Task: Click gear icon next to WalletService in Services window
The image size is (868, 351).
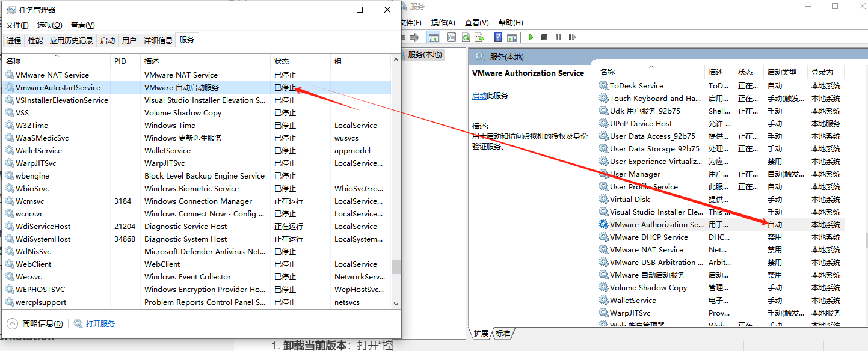Action: pyautogui.click(x=604, y=301)
